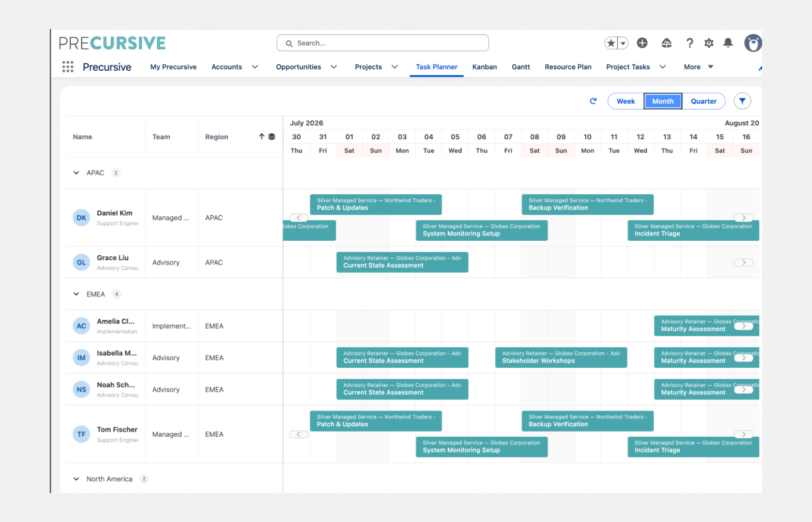Click Tom Fischer's TF avatar

[x=81, y=434]
